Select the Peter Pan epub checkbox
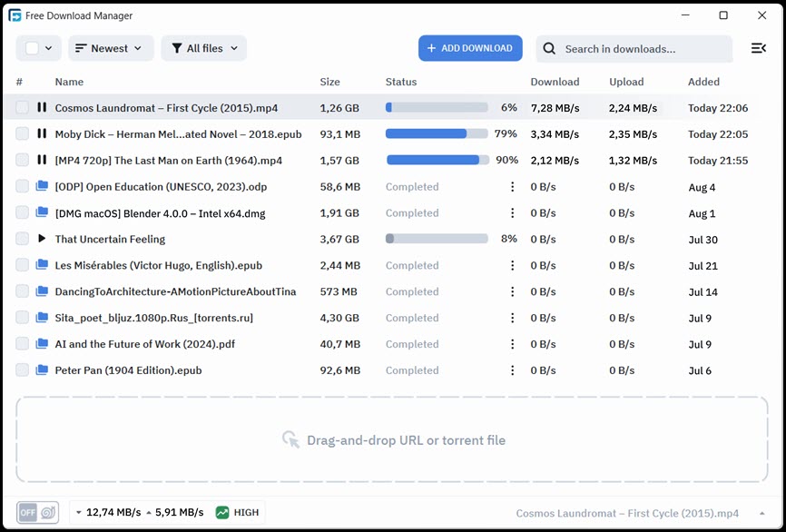Screen dimensions: 786x532 point(22,370)
